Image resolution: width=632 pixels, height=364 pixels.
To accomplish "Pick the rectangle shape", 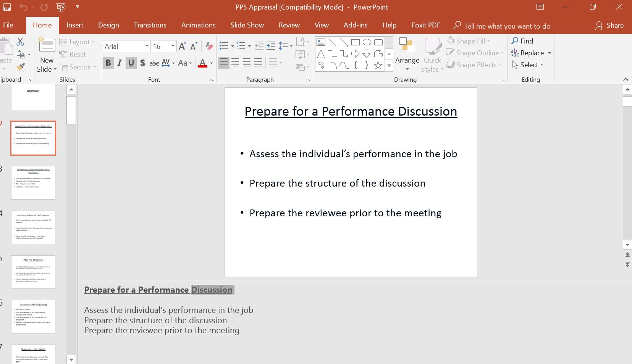I will (355, 42).
